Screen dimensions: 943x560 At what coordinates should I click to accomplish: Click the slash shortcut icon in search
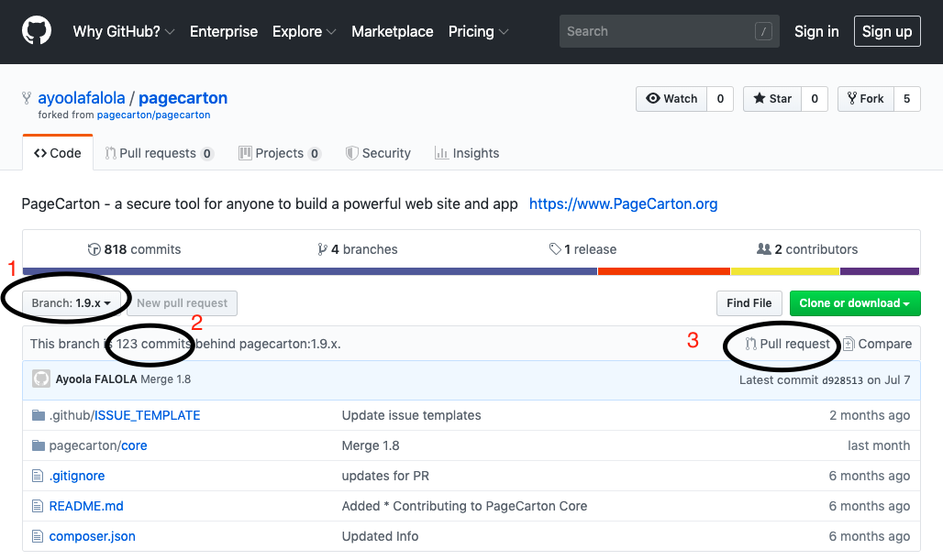[763, 31]
